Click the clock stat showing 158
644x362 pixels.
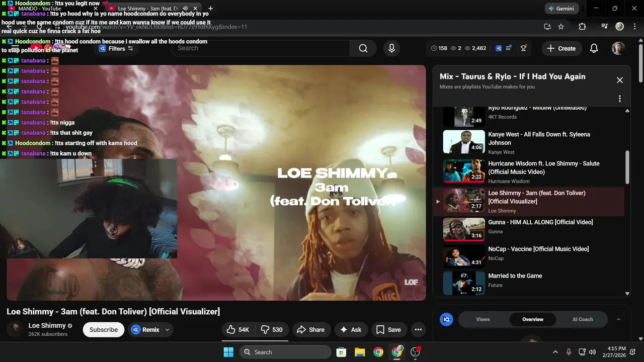pos(439,48)
